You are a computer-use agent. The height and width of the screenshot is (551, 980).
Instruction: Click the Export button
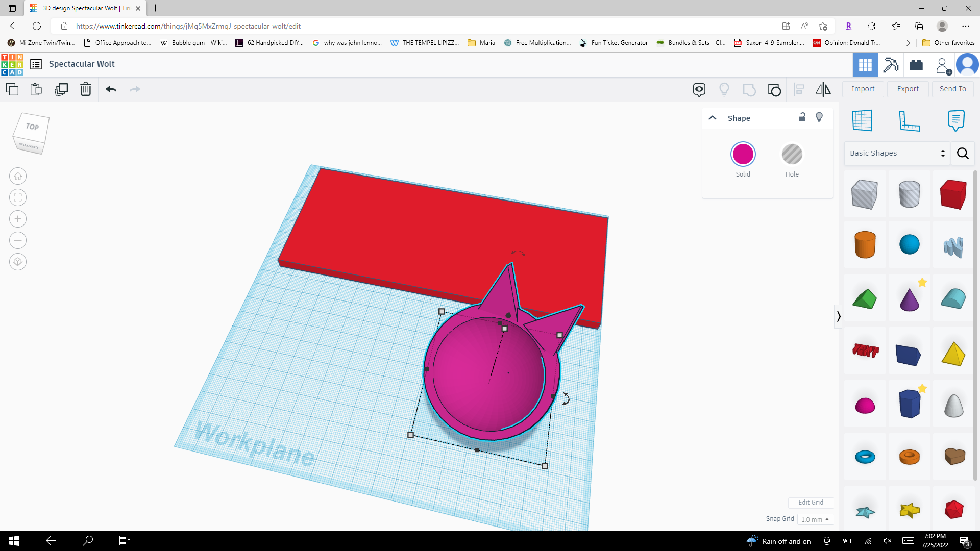point(908,89)
